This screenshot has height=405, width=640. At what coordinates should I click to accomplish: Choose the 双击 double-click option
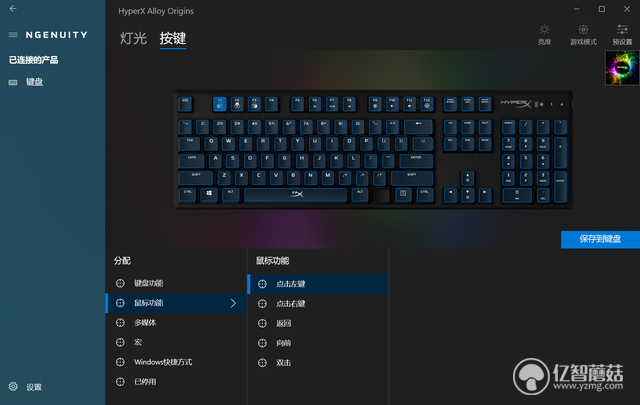pos(318,363)
